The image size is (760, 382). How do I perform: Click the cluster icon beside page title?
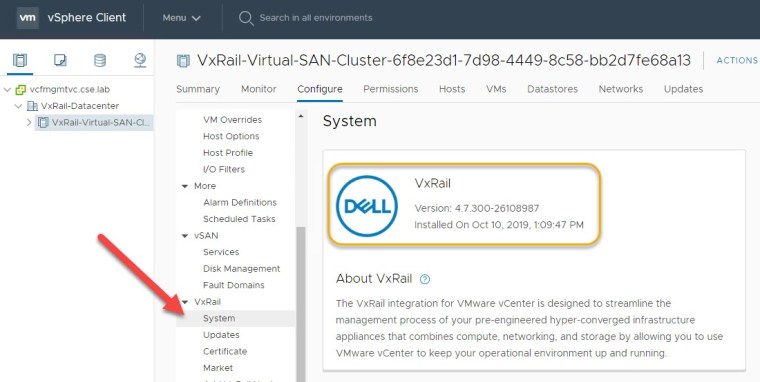pos(183,61)
